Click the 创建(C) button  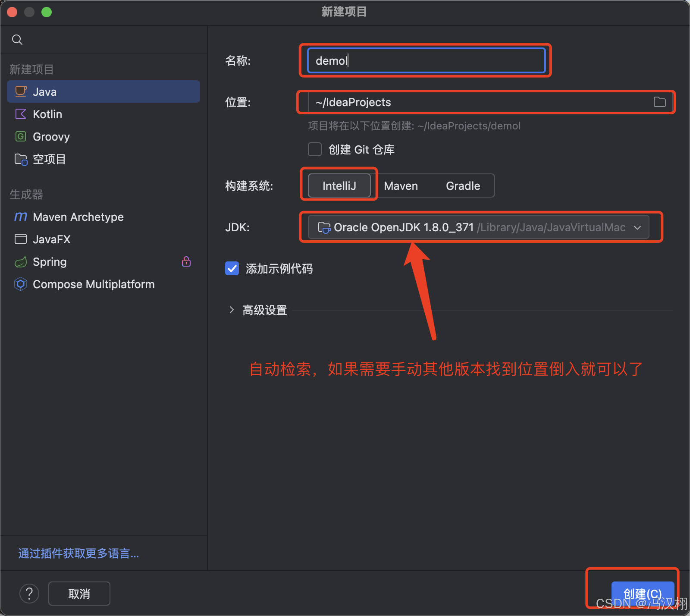click(x=643, y=594)
